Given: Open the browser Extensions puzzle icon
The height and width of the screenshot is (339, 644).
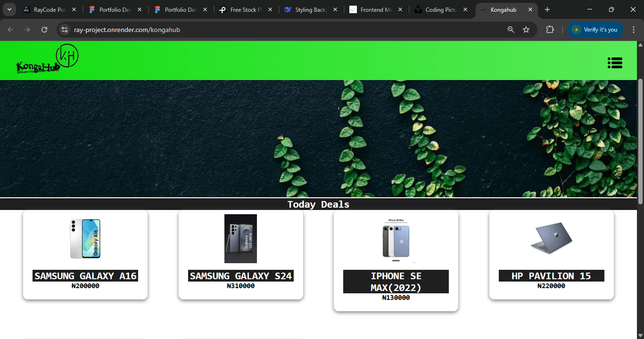Looking at the screenshot, I should [x=550, y=30].
